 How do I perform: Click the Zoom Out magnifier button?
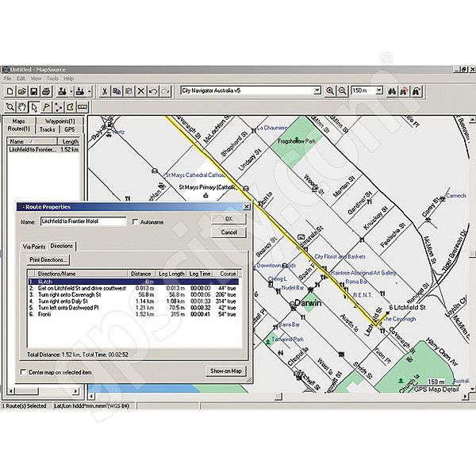343,91
